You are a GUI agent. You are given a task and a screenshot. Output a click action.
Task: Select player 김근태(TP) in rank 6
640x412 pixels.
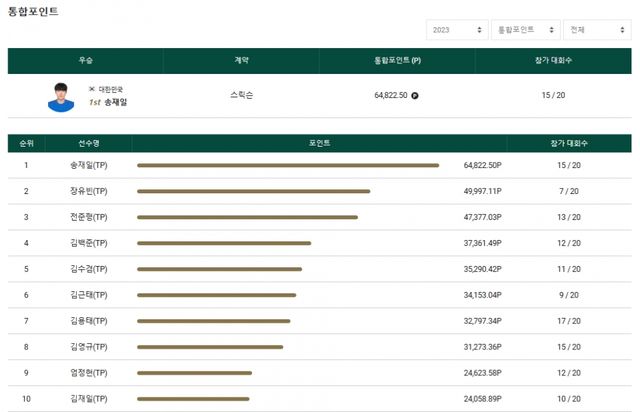(x=89, y=295)
